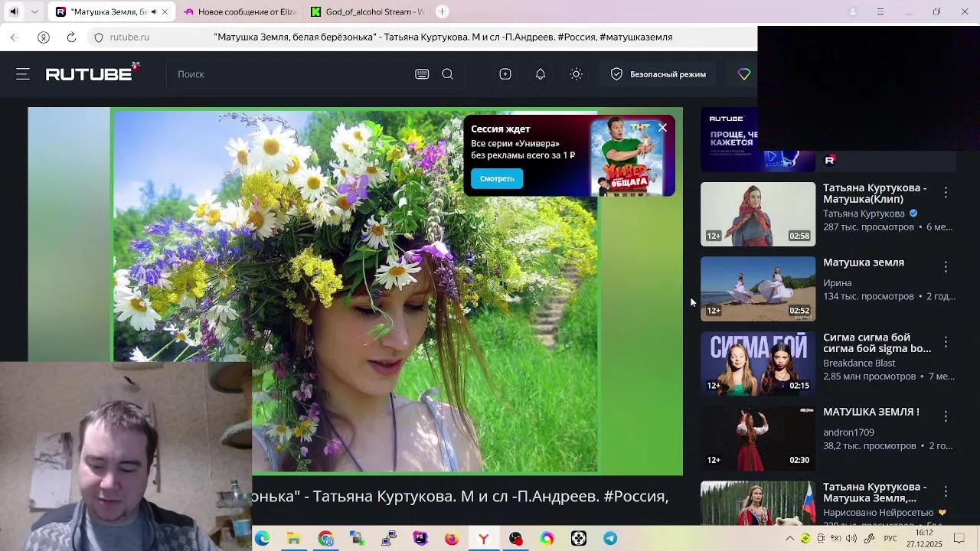Viewport: 980px width, 551px height.
Task: Click the Смотреть button in ad
Action: click(497, 178)
